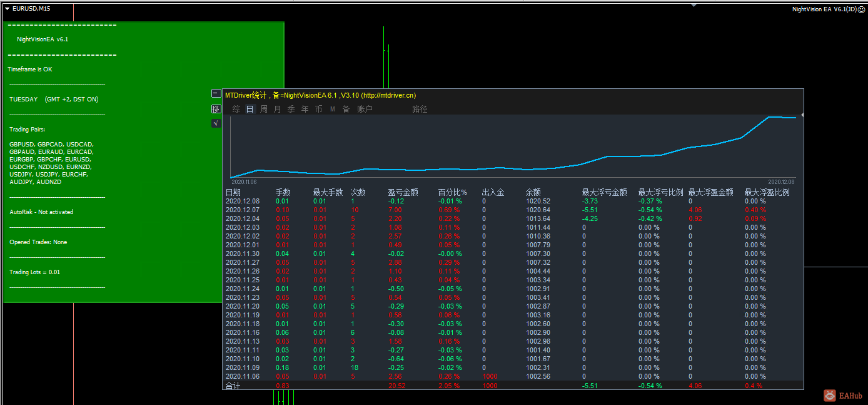The image size is (868, 405).
Task: Click the 手数 column header
Action: tap(283, 193)
